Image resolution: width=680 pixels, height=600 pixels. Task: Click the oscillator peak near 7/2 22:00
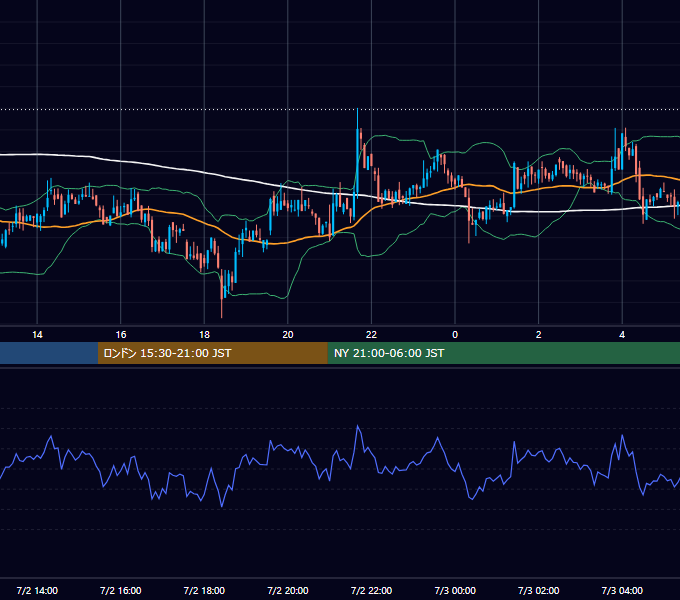coord(358,426)
